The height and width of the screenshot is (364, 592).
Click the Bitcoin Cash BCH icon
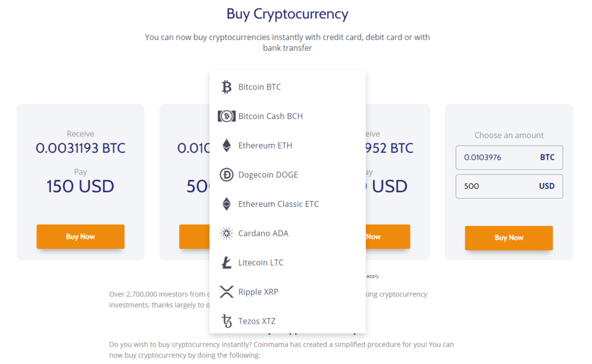[x=227, y=116]
